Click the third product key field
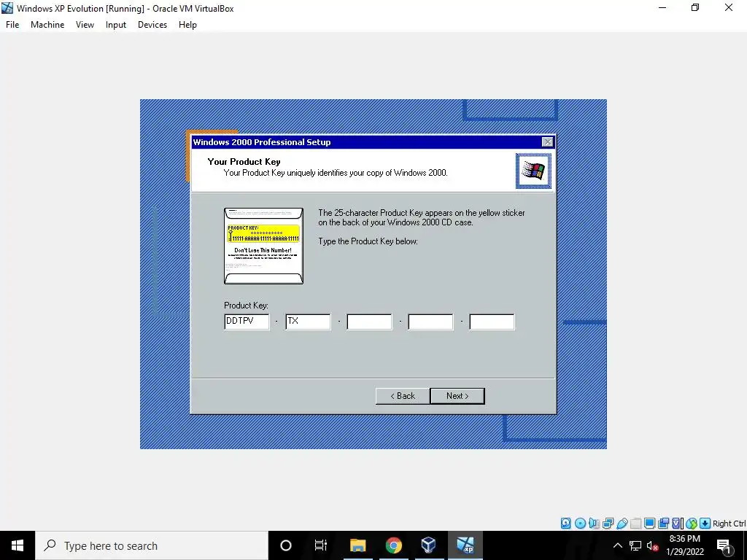The height and width of the screenshot is (560, 747). click(x=369, y=322)
